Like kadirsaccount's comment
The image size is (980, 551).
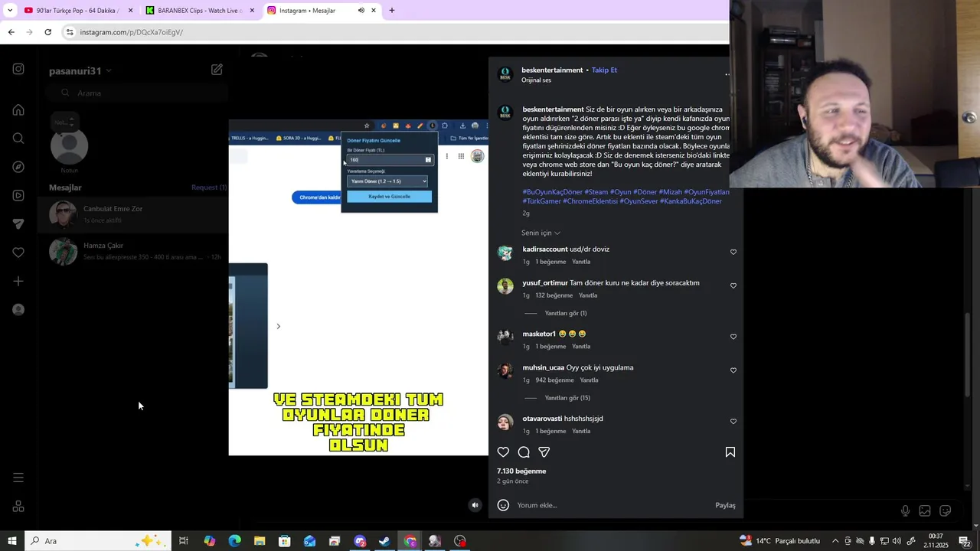click(x=733, y=252)
